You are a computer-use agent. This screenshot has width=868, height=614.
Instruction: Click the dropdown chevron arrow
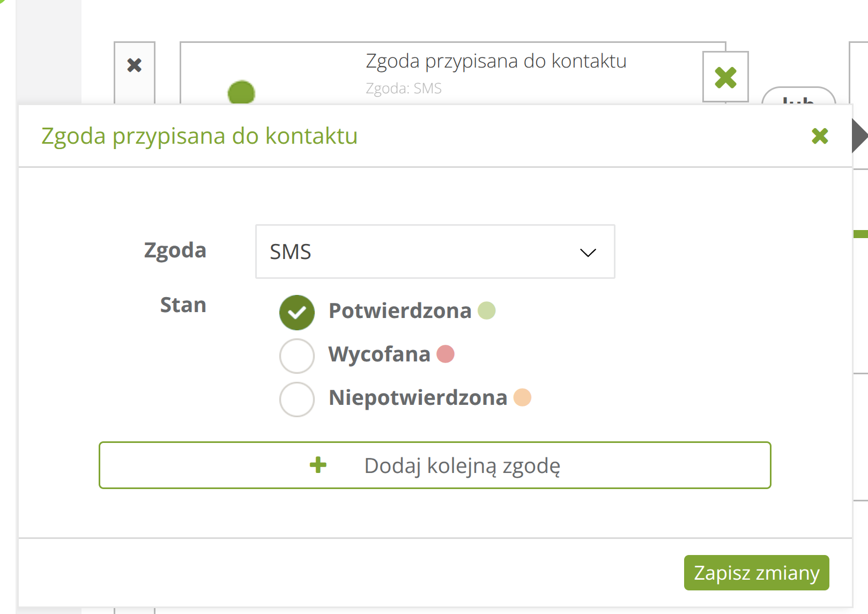(588, 253)
